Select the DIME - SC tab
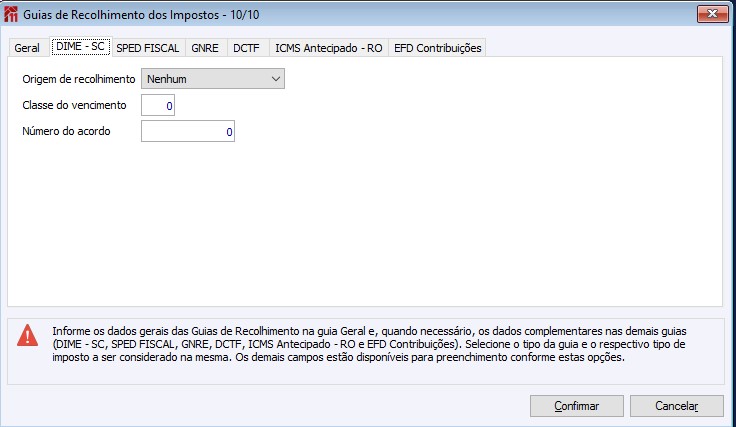Image resolution: width=736 pixels, height=427 pixels. pyautogui.click(x=79, y=47)
